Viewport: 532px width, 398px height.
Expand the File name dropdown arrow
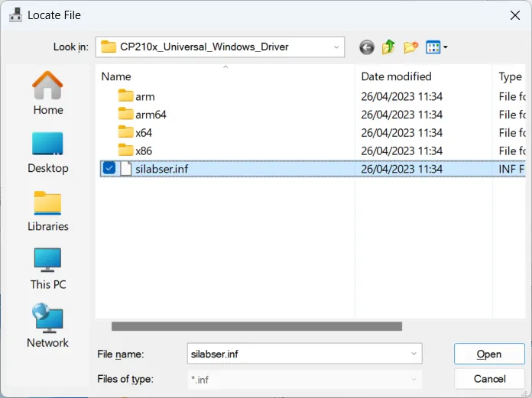(x=414, y=354)
